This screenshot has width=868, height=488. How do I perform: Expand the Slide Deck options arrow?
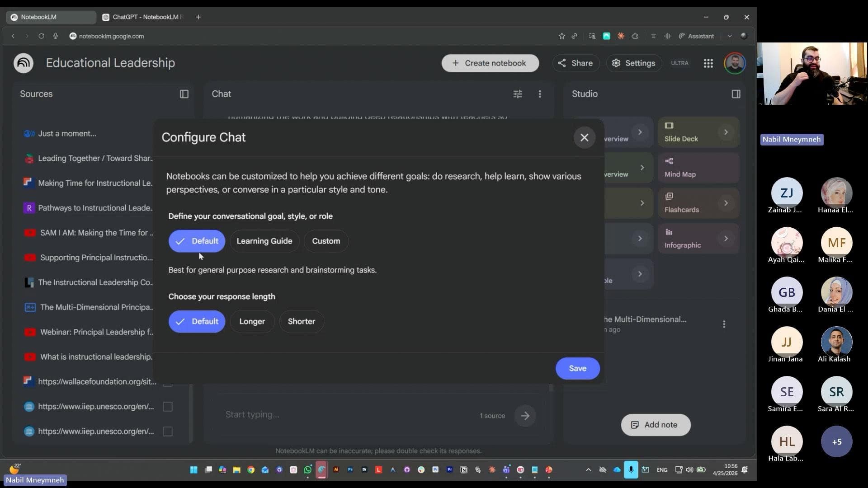tap(726, 132)
